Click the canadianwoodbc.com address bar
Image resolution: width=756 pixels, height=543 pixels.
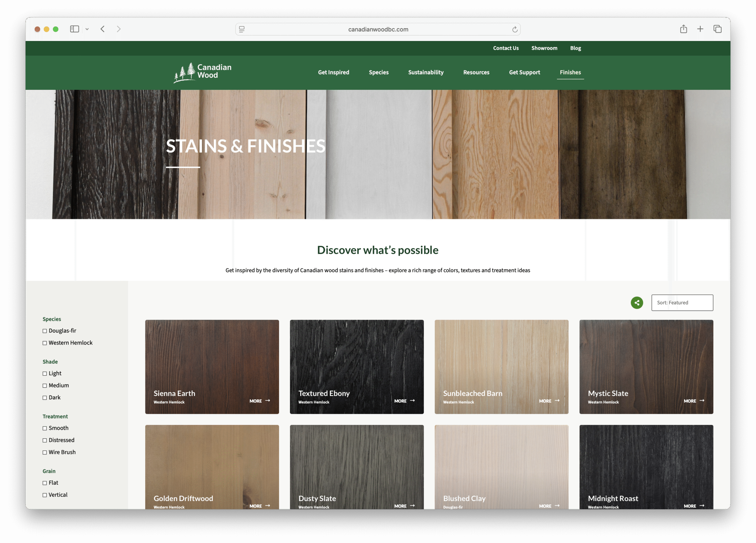click(378, 29)
